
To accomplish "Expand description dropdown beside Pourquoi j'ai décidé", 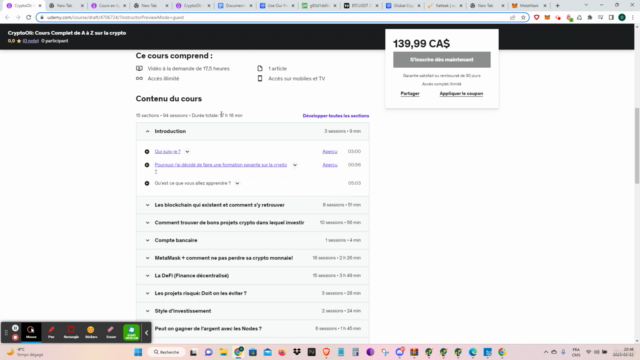I will coord(295,165).
